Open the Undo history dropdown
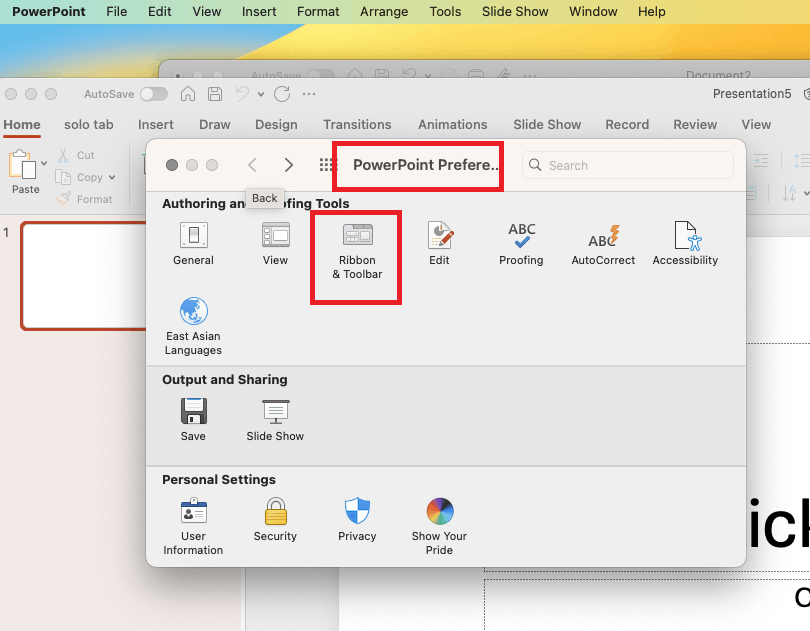This screenshot has height=631, width=810. pyautogui.click(x=261, y=95)
